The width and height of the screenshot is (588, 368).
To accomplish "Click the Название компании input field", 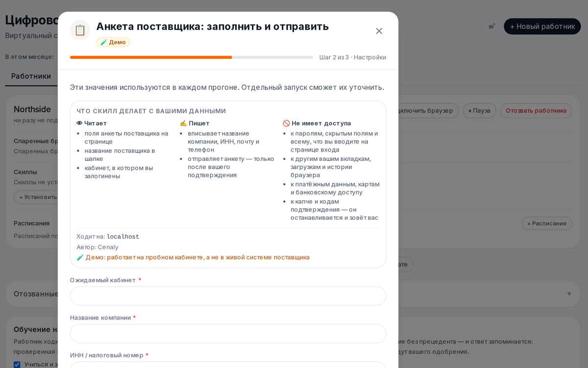I will click(228, 333).
